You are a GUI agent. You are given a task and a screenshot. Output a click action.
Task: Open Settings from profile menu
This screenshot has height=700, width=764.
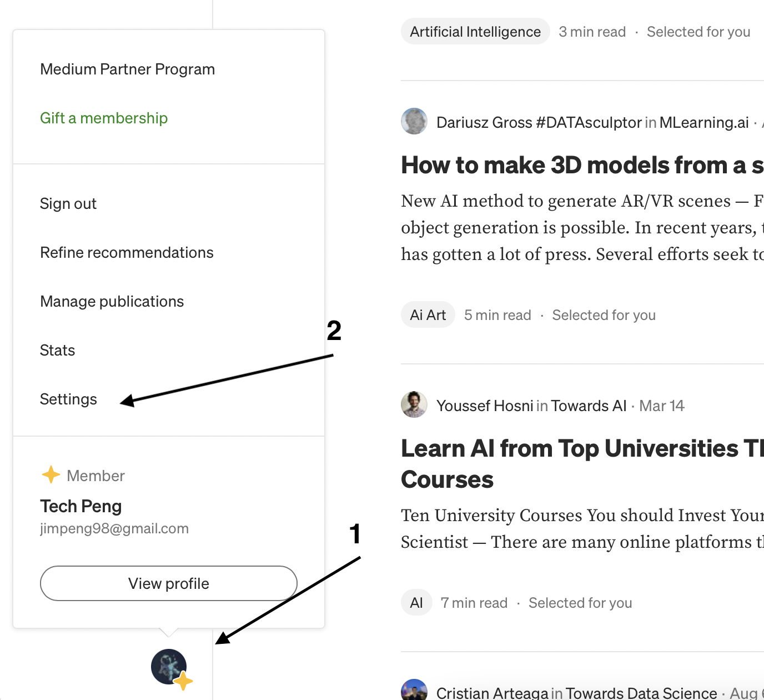click(69, 399)
